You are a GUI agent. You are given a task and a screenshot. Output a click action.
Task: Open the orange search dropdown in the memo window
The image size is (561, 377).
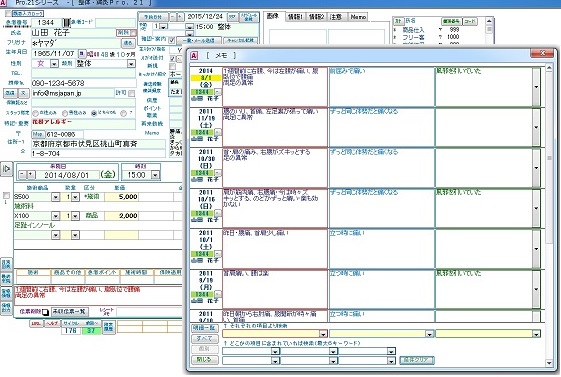pyautogui.click(x=323, y=334)
